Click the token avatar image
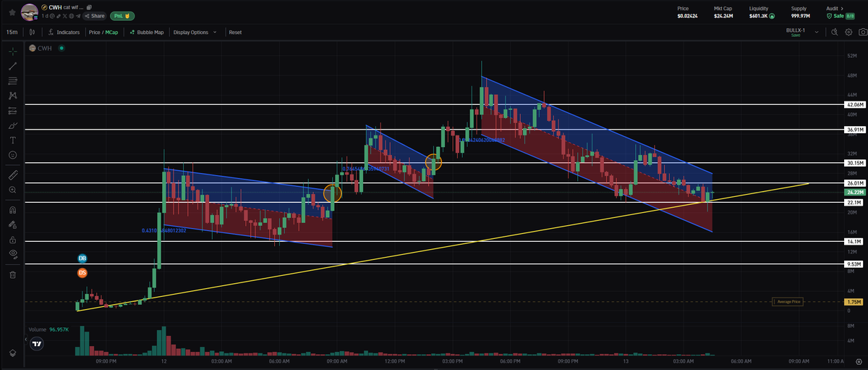Viewport: 868px width, 370px height. [x=30, y=12]
